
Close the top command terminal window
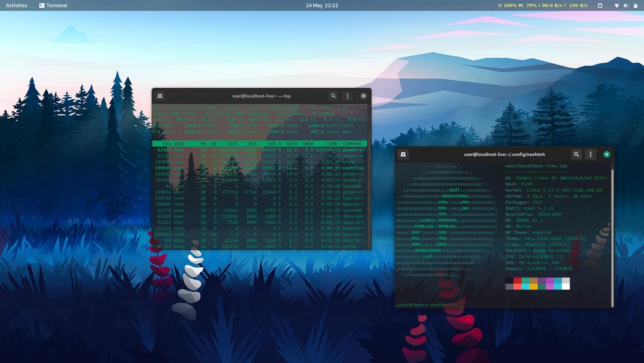point(363,96)
